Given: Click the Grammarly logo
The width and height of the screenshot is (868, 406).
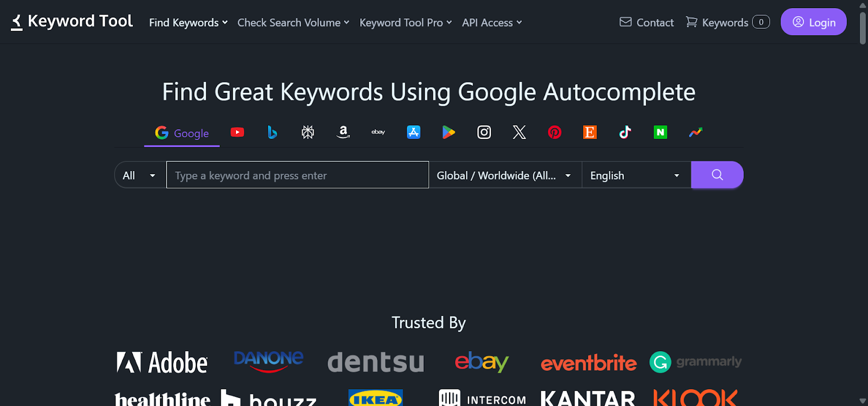Looking at the screenshot, I should tap(695, 362).
